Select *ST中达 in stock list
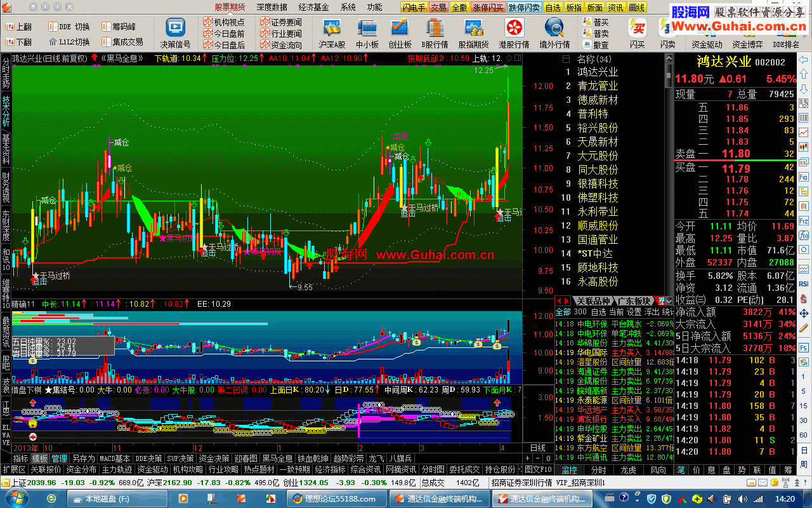 pyautogui.click(x=594, y=253)
